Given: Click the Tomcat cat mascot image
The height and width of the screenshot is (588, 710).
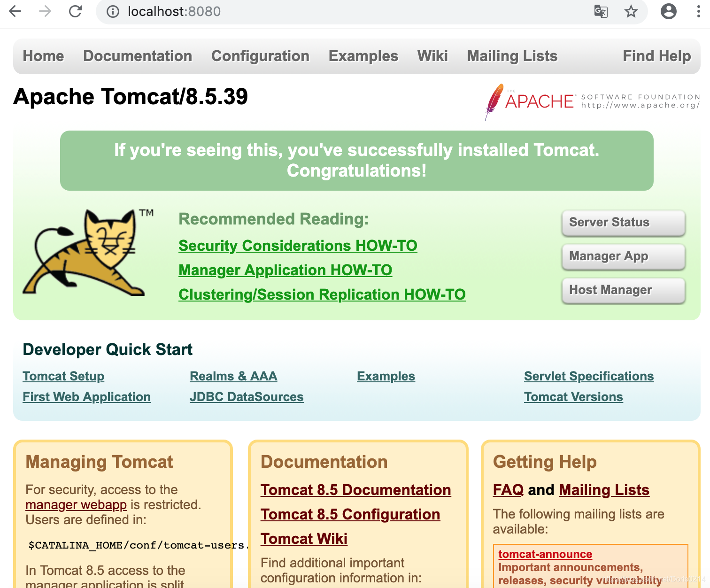Looking at the screenshot, I should click(88, 253).
